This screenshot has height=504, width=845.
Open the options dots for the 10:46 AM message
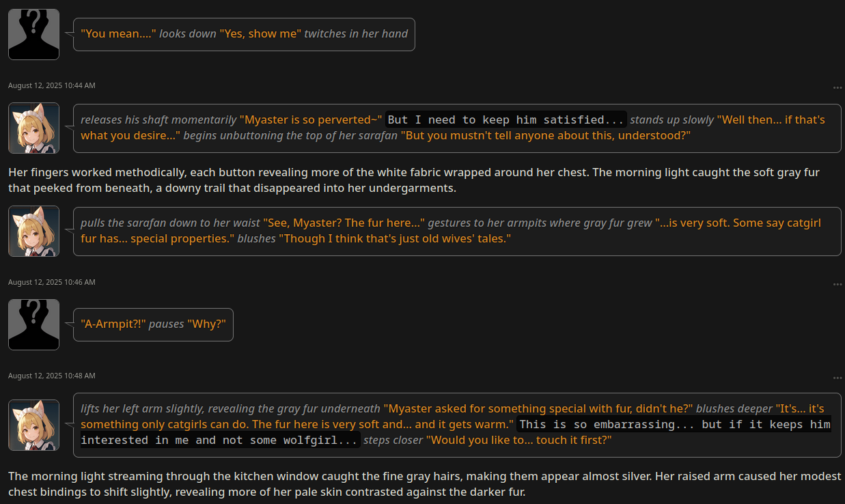837,284
